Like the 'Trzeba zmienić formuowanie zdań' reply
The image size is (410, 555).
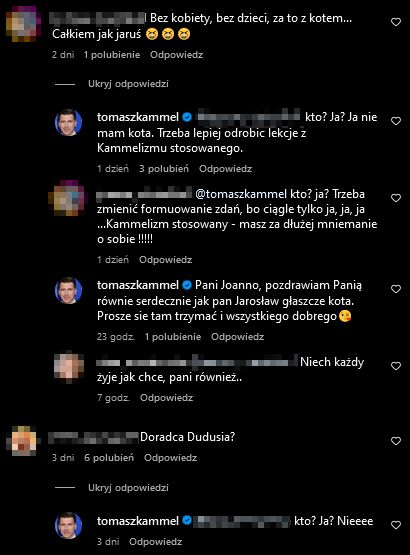pyautogui.click(x=396, y=198)
